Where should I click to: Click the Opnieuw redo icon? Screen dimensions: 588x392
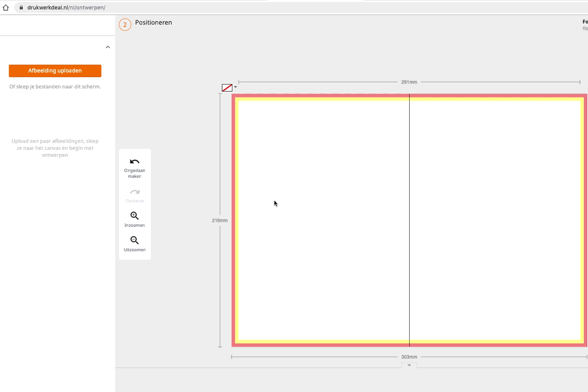135,192
